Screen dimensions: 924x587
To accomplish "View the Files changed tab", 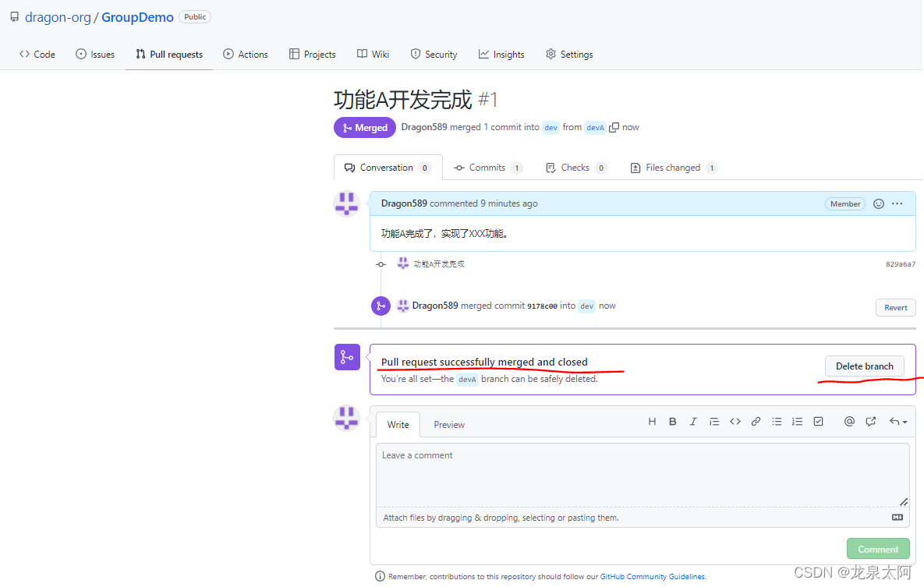I will coord(674,168).
